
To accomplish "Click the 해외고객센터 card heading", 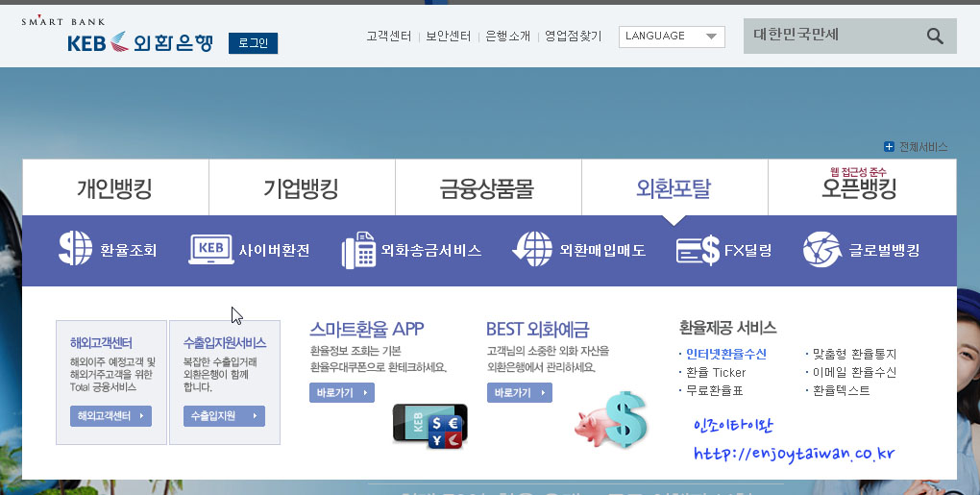I will (101, 342).
